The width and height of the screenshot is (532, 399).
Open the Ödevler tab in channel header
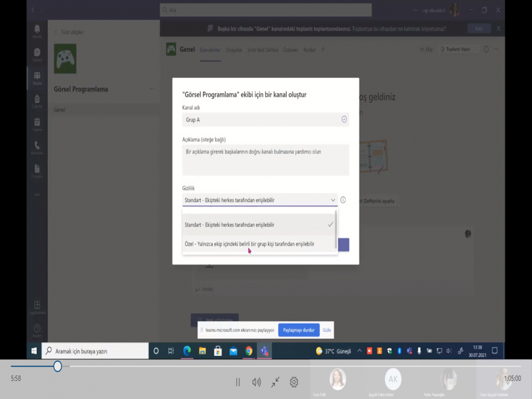[290, 50]
